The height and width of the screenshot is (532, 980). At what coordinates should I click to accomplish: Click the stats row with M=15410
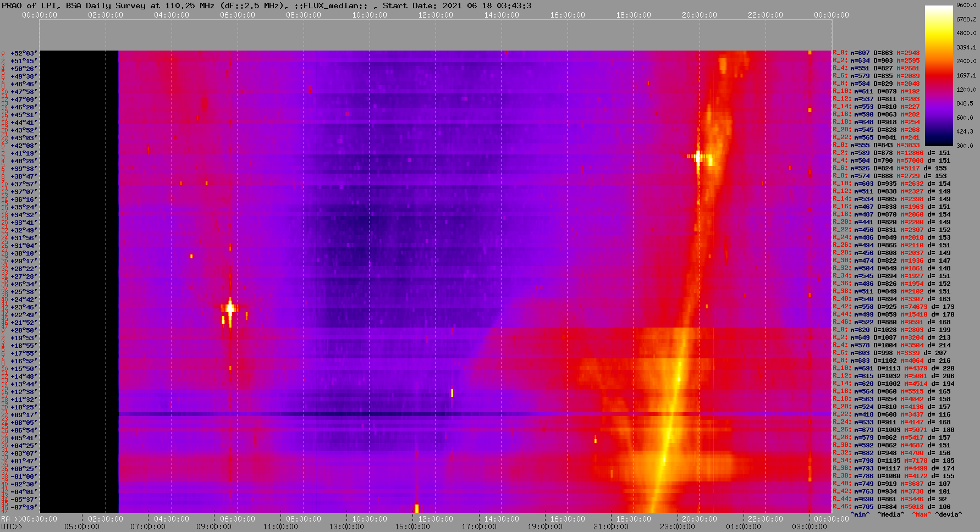click(x=894, y=315)
